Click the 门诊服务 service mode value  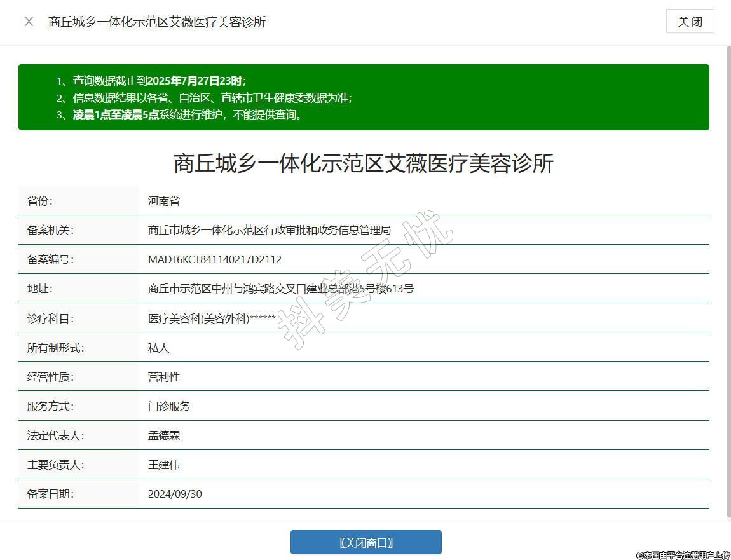tap(169, 406)
